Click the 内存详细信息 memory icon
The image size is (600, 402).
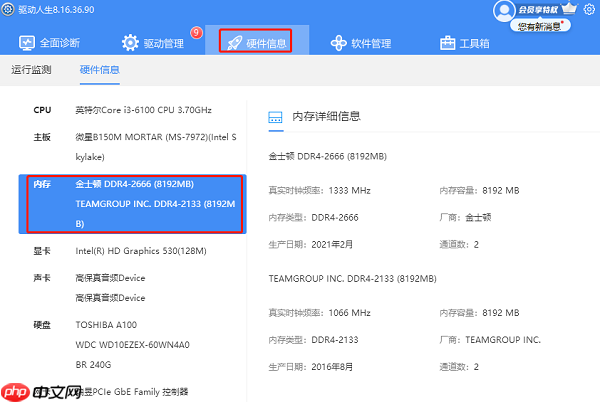[x=275, y=117]
